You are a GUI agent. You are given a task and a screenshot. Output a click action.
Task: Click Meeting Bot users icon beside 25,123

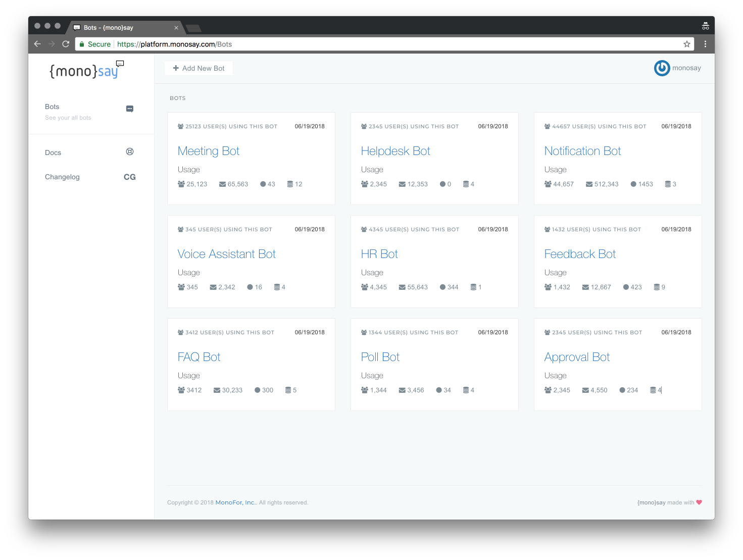coord(181,184)
